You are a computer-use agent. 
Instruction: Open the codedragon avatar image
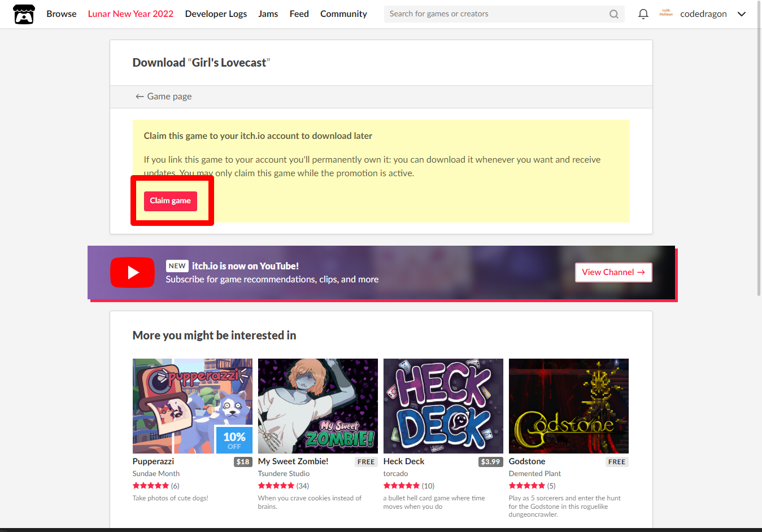tap(666, 14)
